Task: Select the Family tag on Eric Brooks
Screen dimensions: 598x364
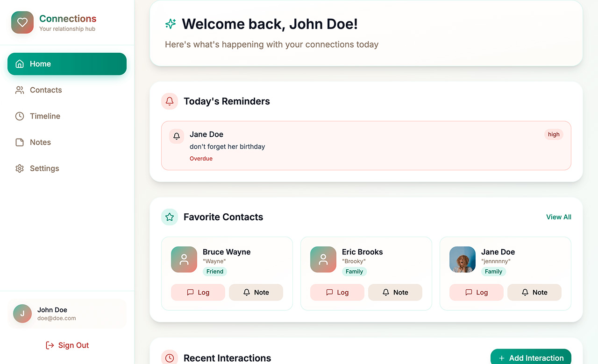Action: (x=354, y=271)
